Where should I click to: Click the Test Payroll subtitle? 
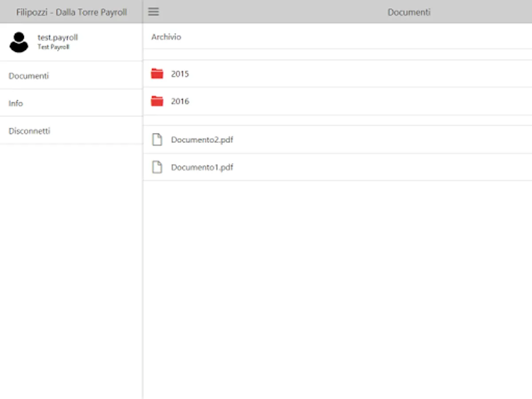pos(53,47)
